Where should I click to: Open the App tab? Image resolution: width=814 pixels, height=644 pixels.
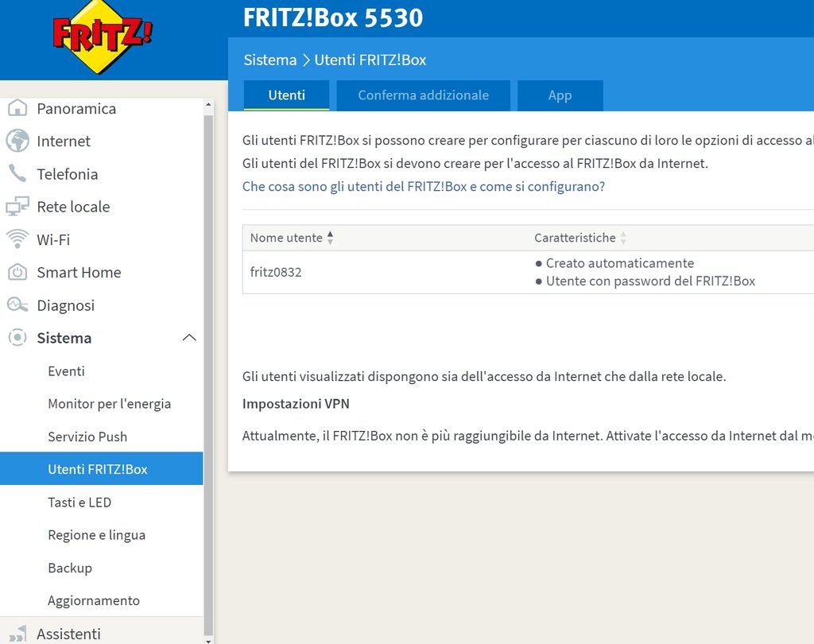point(560,95)
